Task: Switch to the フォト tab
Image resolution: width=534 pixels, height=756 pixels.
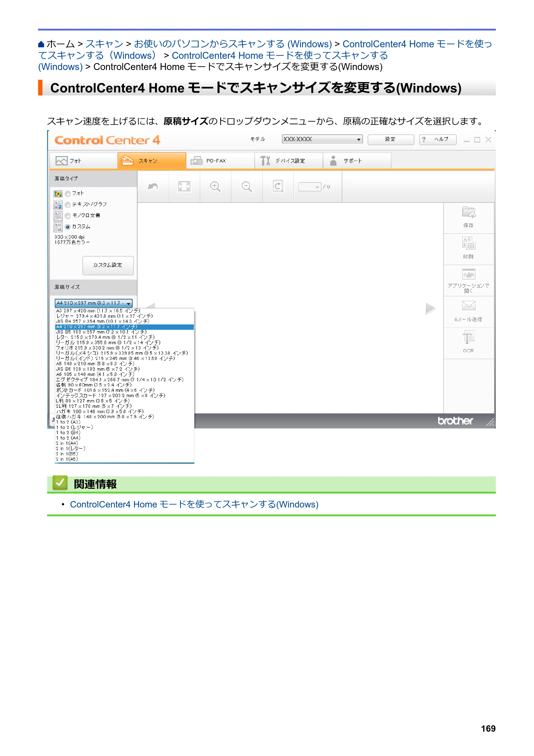Action: [84, 161]
